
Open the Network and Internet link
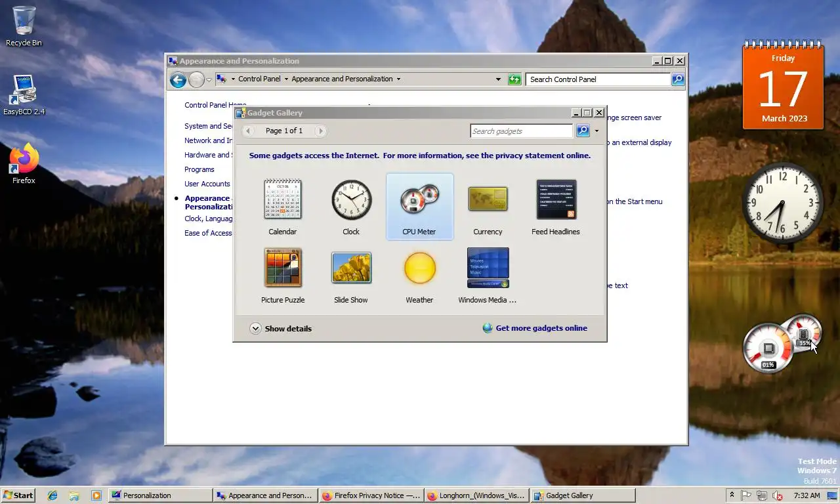[209, 140]
